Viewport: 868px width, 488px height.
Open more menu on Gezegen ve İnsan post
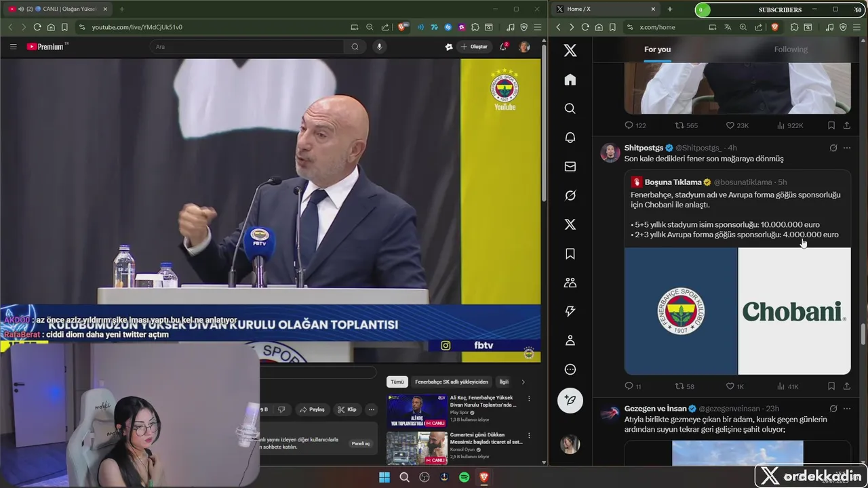(847, 409)
